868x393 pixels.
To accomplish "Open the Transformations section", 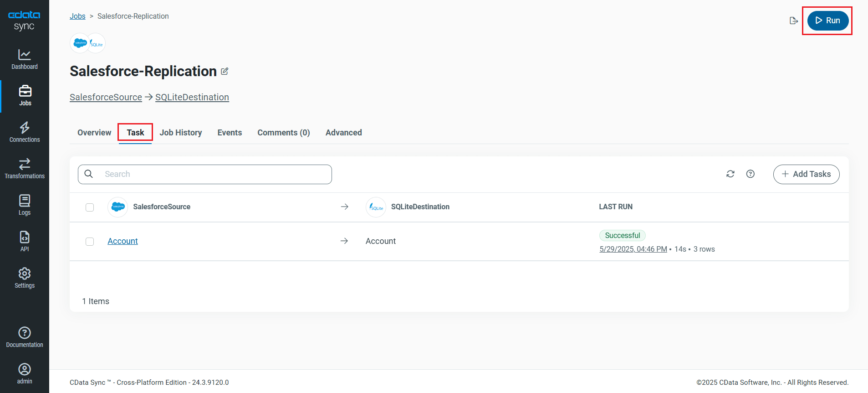I will (x=25, y=169).
